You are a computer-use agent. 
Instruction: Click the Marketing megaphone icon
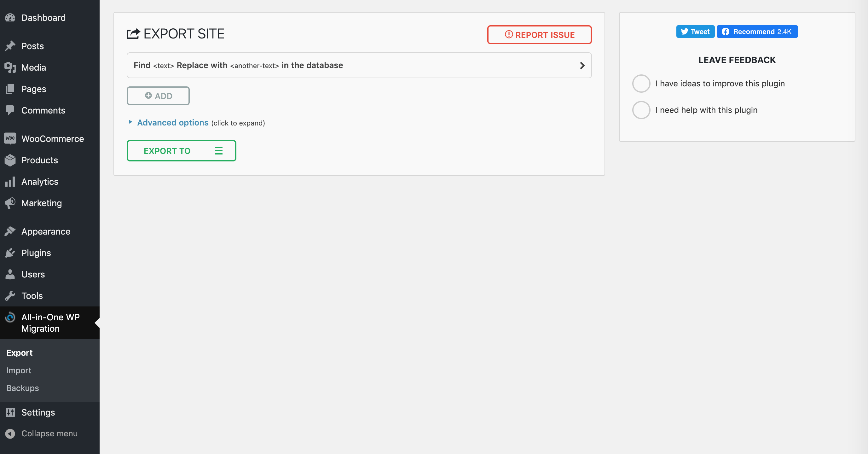point(10,203)
